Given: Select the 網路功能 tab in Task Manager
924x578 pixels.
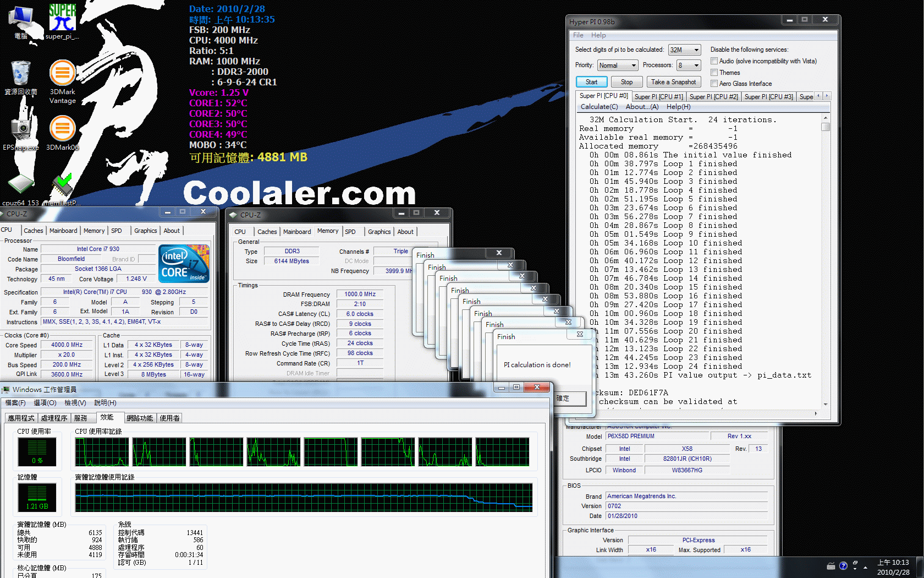Looking at the screenshot, I should pyautogui.click(x=140, y=418).
